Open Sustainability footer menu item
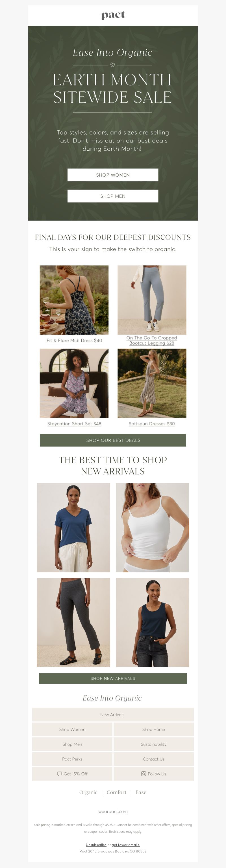 point(153,744)
